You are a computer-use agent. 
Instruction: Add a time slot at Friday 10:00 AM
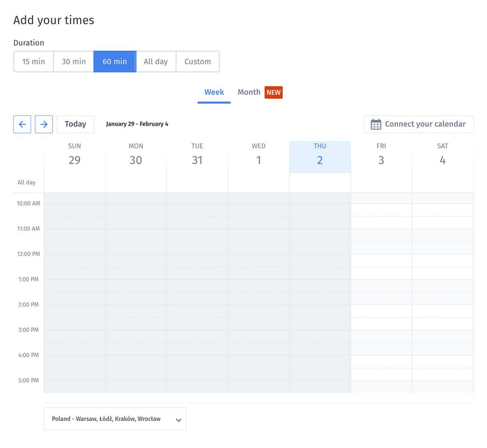point(381,210)
